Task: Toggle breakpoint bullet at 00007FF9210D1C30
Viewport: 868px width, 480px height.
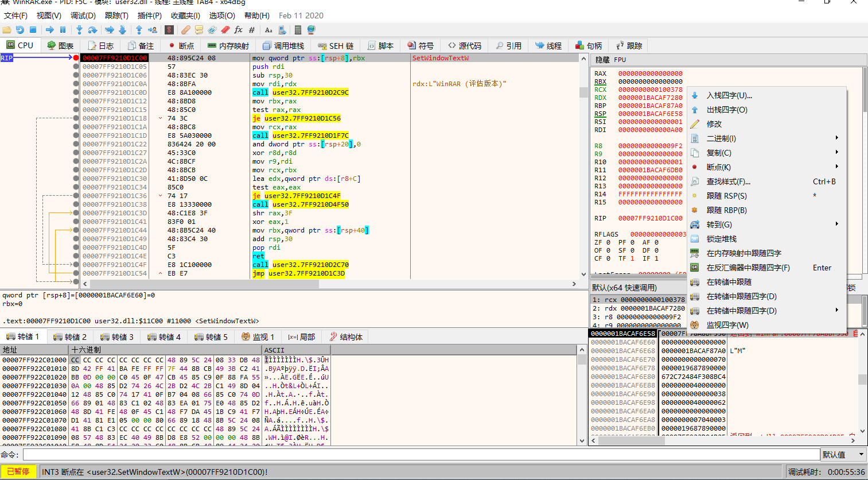Action: (x=76, y=179)
